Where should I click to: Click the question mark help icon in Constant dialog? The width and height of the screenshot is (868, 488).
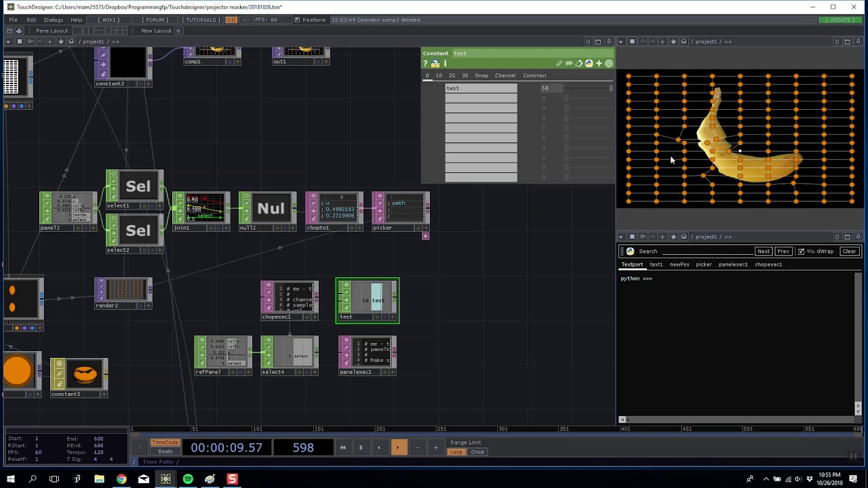tap(426, 63)
